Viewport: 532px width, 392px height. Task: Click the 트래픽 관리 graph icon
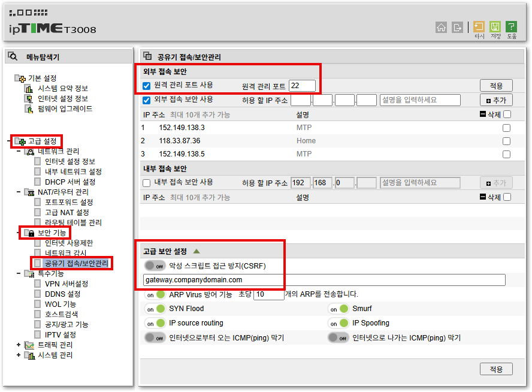point(30,345)
